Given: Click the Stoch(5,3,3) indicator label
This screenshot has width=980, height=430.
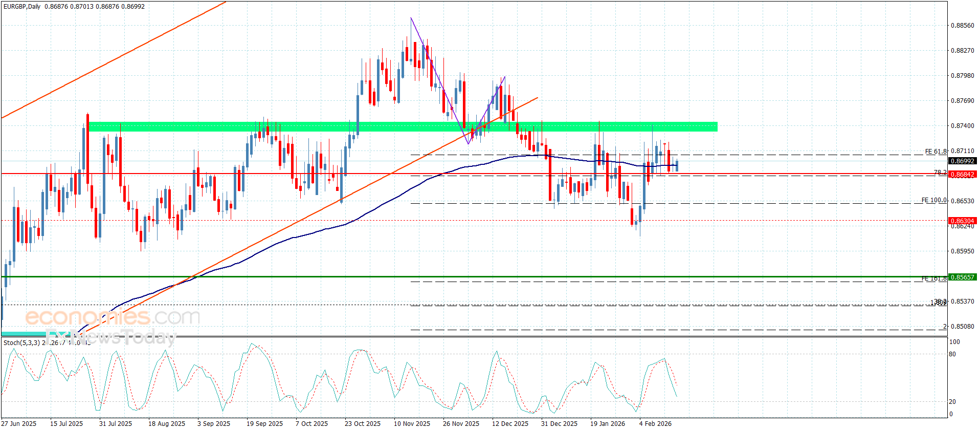Looking at the screenshot, I should click(21, 342).
